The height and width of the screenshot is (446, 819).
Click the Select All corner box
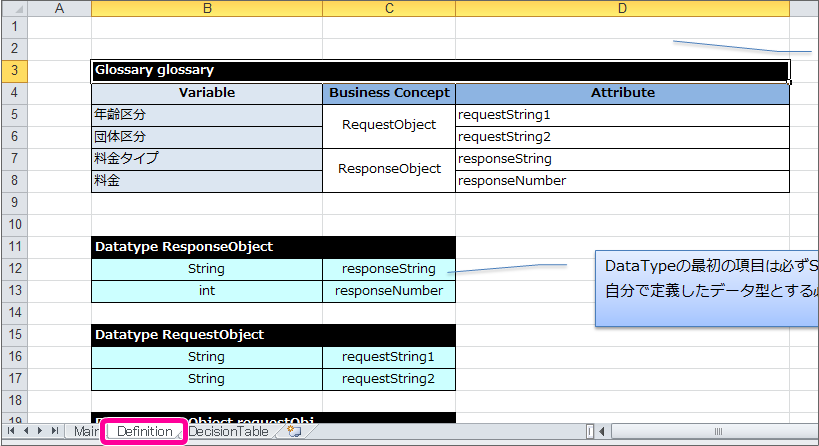point(14,9)
